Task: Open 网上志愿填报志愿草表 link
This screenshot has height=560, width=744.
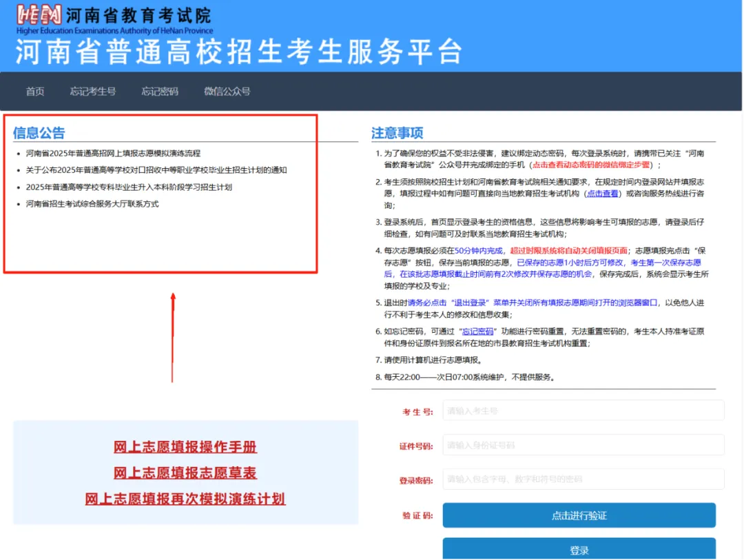Action: (x=185, y=473)
